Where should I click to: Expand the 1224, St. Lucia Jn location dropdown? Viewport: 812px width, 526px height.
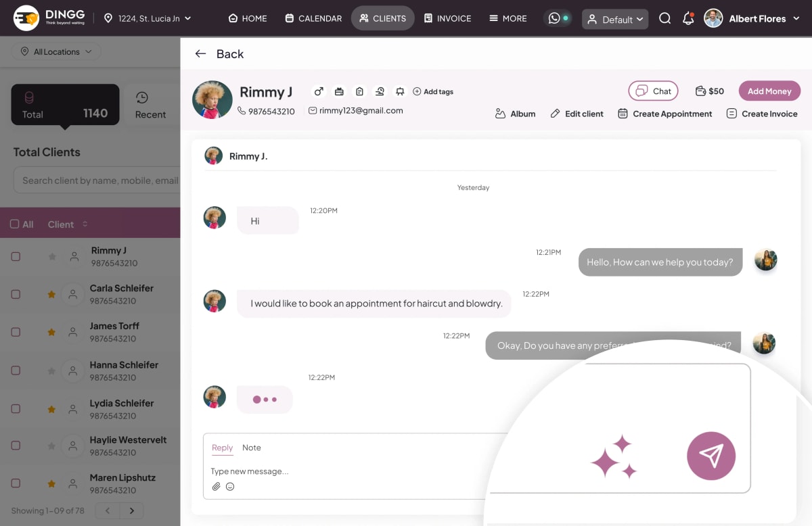point(148,18)
